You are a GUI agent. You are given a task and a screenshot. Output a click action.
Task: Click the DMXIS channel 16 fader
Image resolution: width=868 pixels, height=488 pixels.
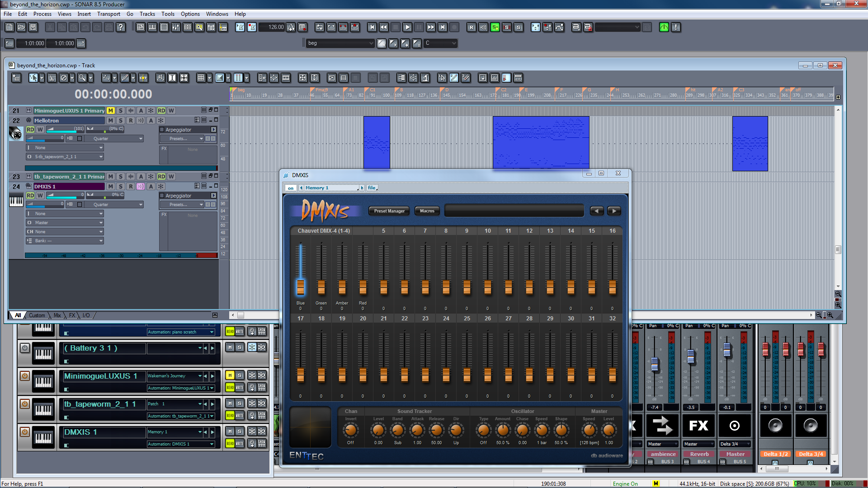612,287
